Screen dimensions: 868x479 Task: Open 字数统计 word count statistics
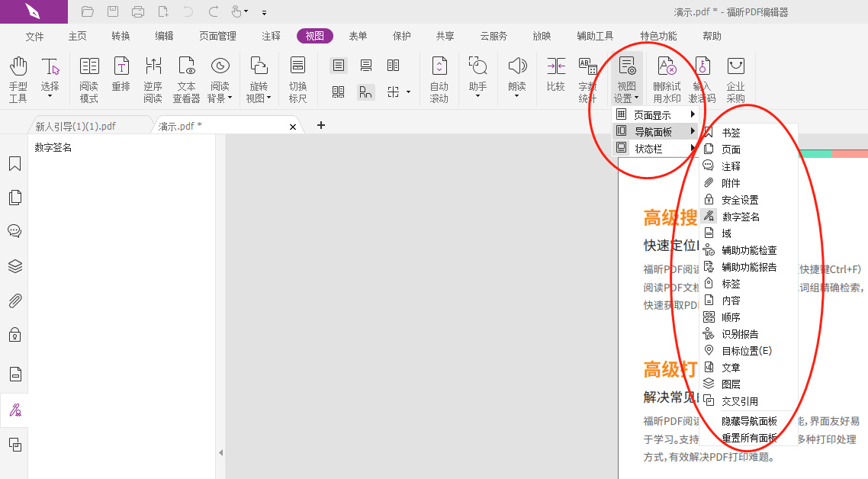pos(588,76)
